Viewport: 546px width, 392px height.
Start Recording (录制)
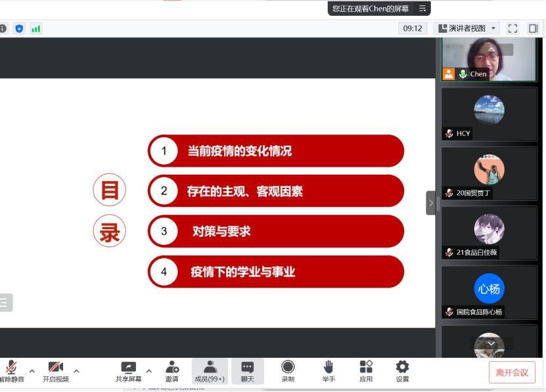[288, 371]
